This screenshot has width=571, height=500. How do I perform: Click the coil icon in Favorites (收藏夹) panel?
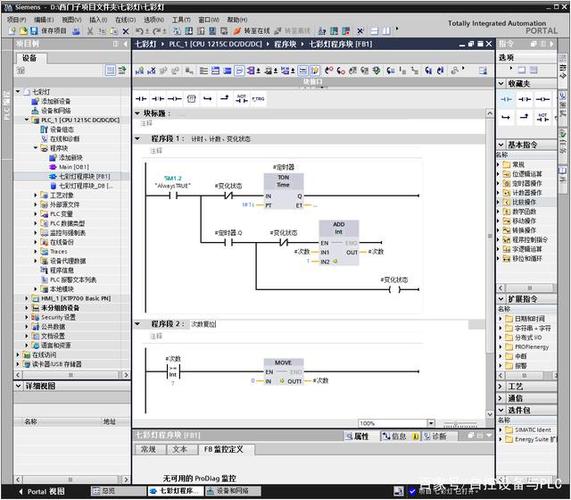(x=543, y=99)
